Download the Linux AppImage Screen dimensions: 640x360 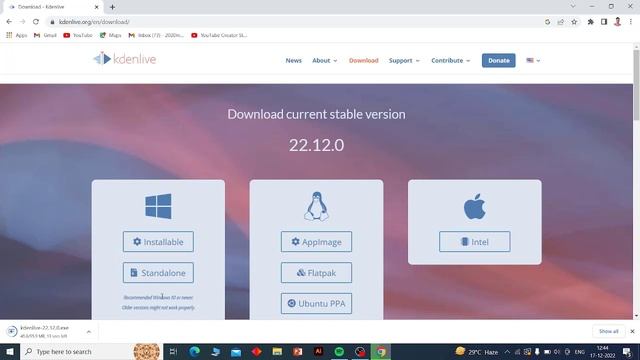click(x=316, y=242)
